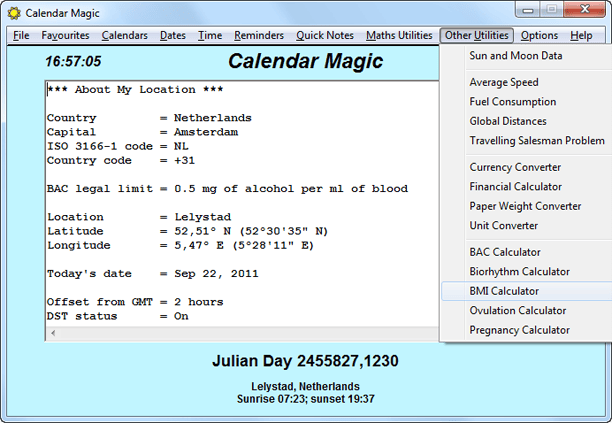Click the 16:57:05 clock display
The width and height of the screenshot is (612, 423).
[73, 61]
